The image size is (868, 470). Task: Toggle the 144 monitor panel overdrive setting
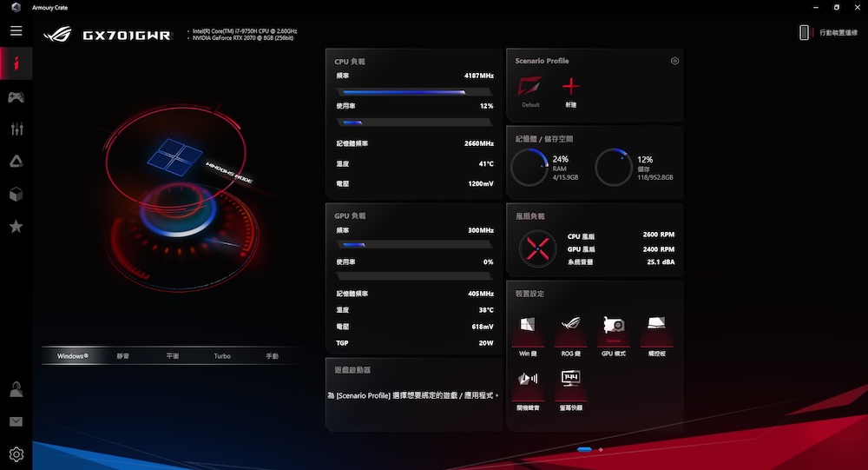571,390
